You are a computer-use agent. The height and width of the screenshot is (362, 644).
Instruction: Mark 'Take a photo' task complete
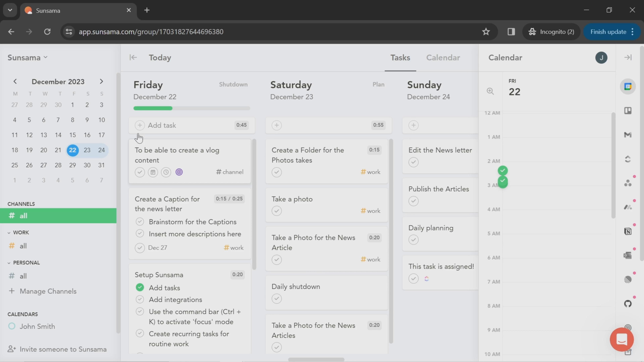click(277, 211)
